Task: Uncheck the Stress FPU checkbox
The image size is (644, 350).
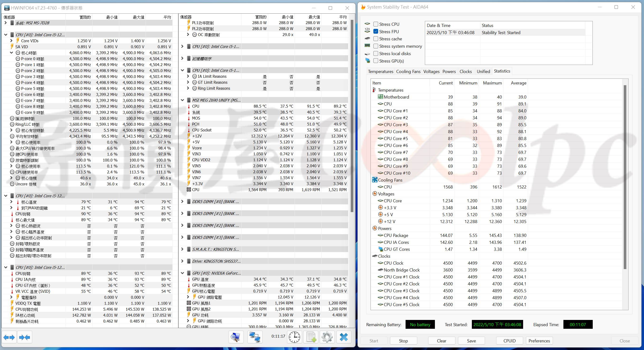Action: pyautogui.click(x=376, y=31)
